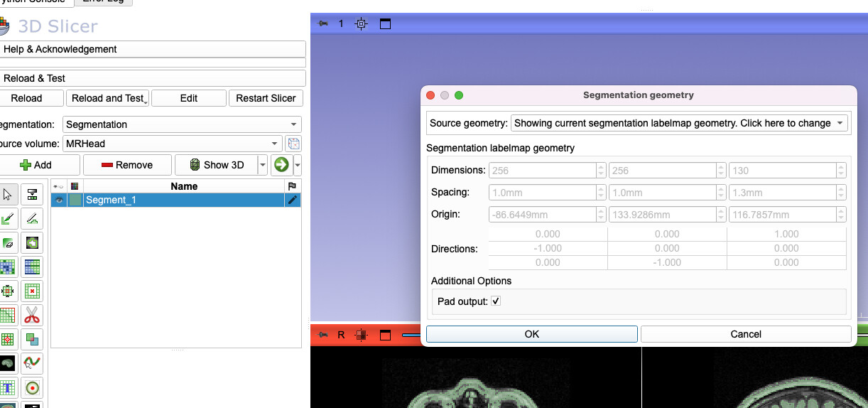This screenshot has width=868, height=408.
Task: Click the pin icon in 3D view bar
Action: pyautogui.click(x=322, y=24)
